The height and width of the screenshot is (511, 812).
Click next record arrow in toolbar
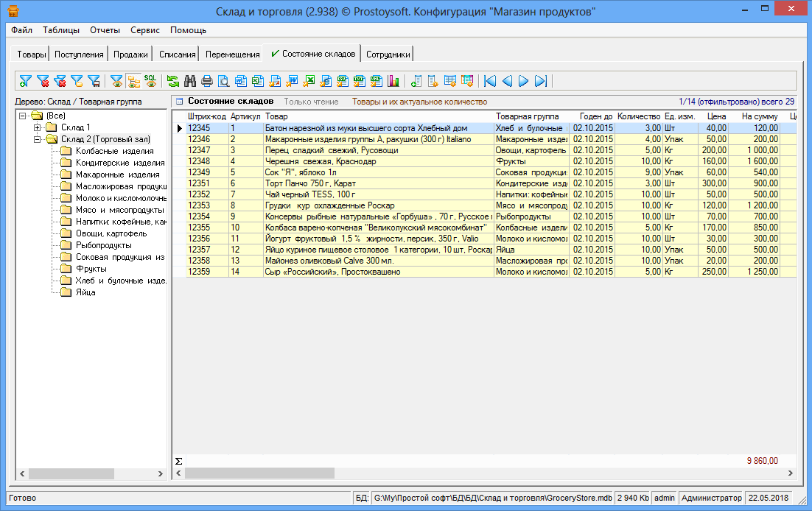tap(524, 81)
